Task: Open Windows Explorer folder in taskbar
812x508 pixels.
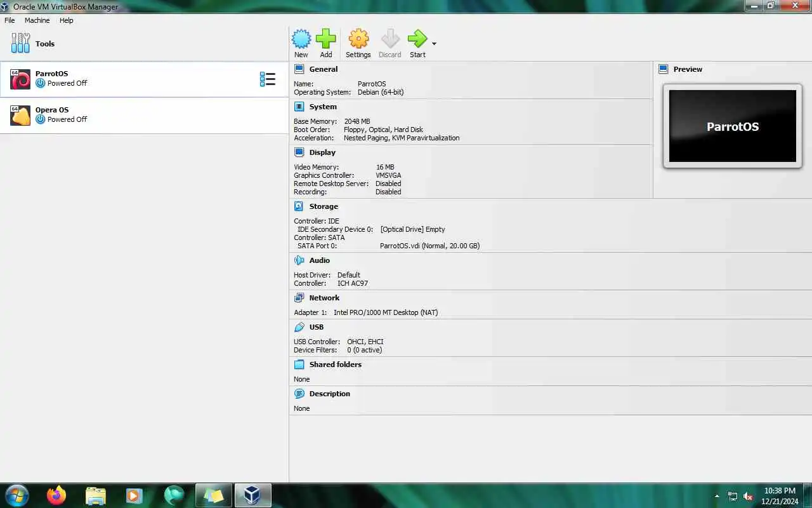Action: tap(95, 495)
